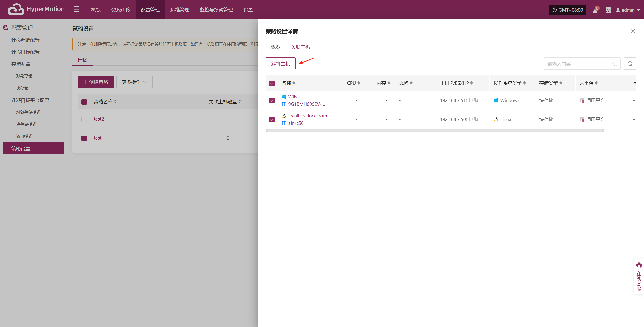
Task: Click the refresh icon in details panel
Action: (x=629, y=64)
